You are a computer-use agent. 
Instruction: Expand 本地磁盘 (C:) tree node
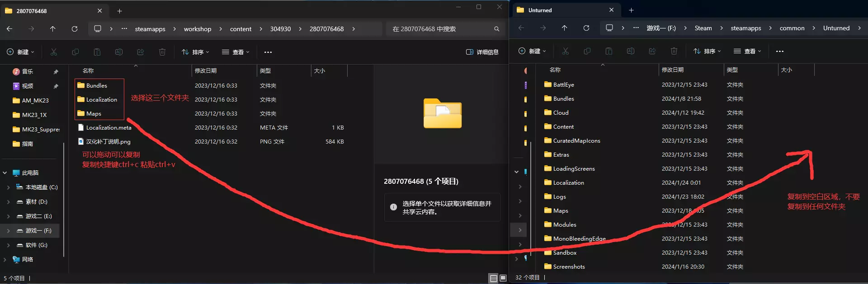click(9, 187)
